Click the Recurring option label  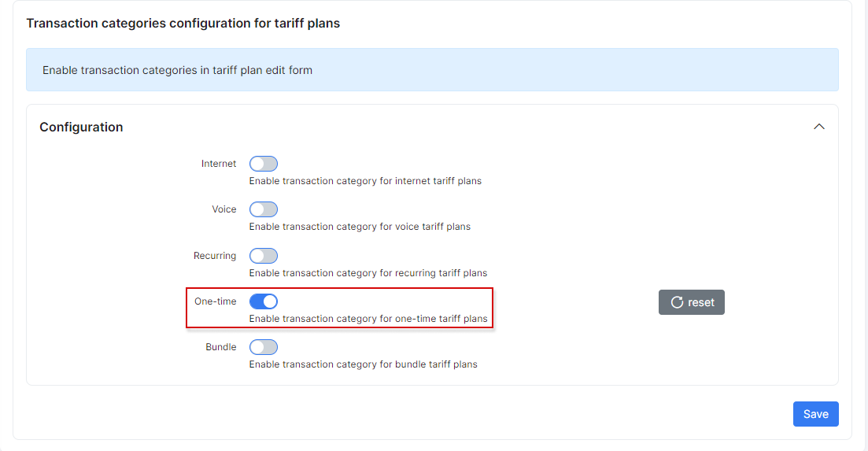pos(215,256)
